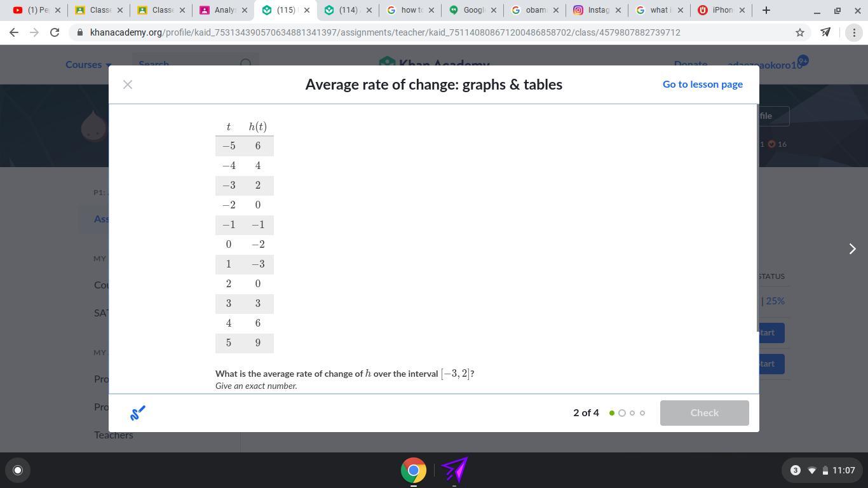
Task: Open the scratchpad pencil tool
Action: (x=138, y=413)
